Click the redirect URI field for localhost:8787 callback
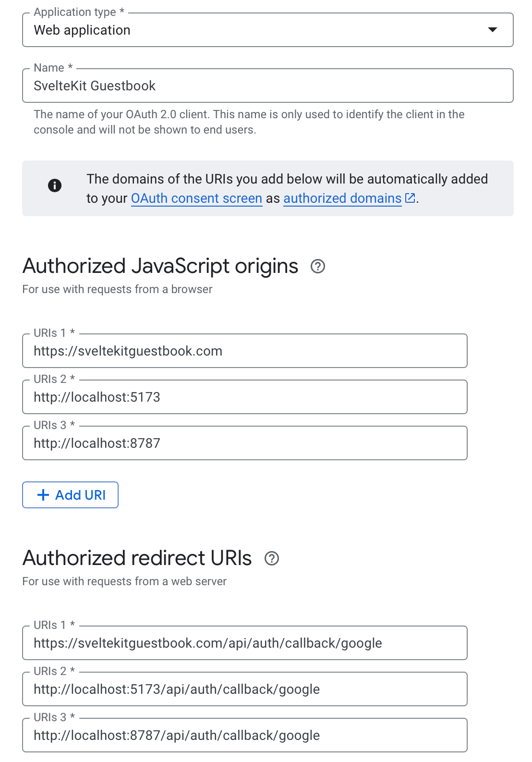 tap(245, 735)
